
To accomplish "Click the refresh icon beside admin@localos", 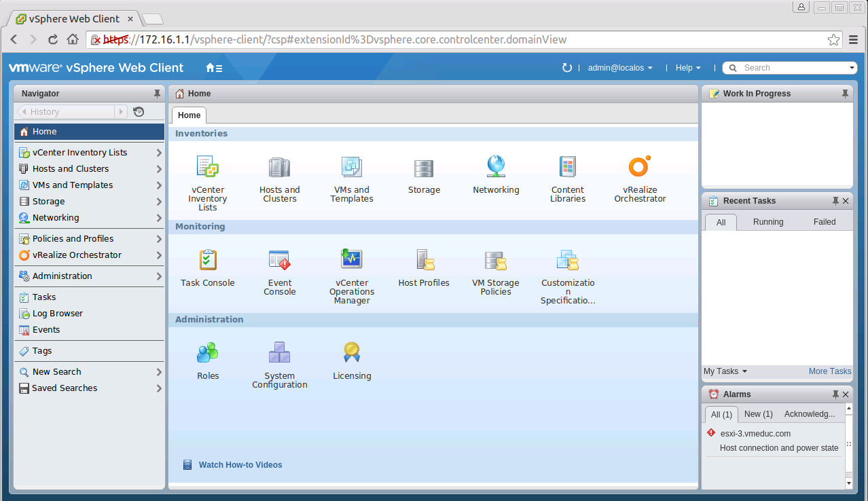I will [567, 67].
